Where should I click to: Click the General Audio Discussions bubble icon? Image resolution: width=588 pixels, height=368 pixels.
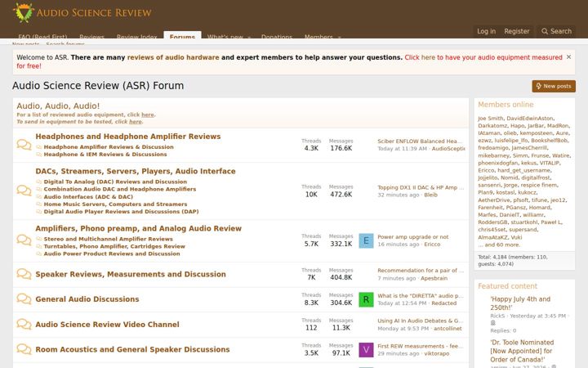point(24,299)
